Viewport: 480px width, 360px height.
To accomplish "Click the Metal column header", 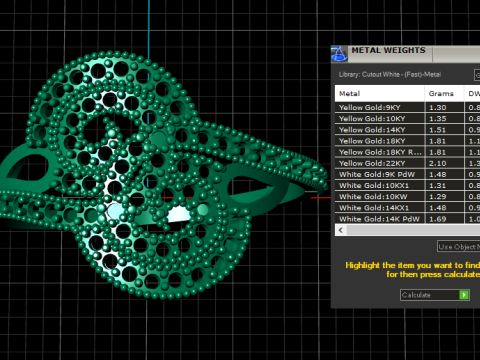I will click(x=380, y=94).
